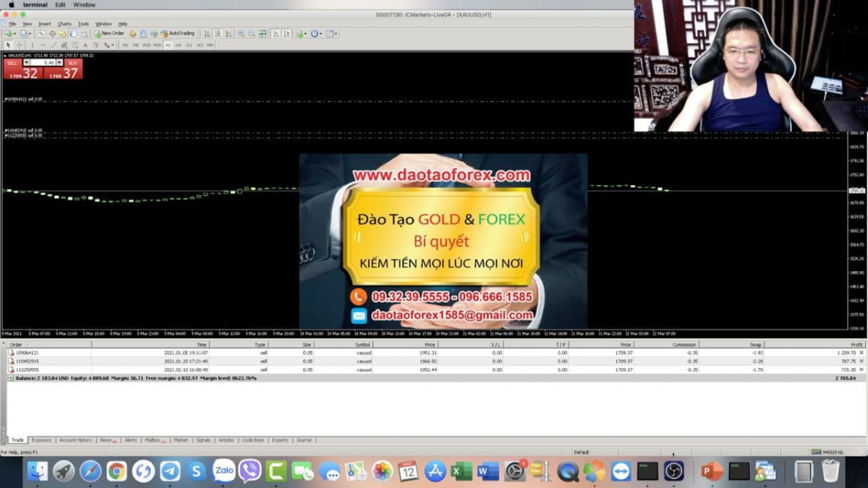Screen dimensions: 868x488
Task: Open Zalo from the Dock
Action: pos(224,471)
